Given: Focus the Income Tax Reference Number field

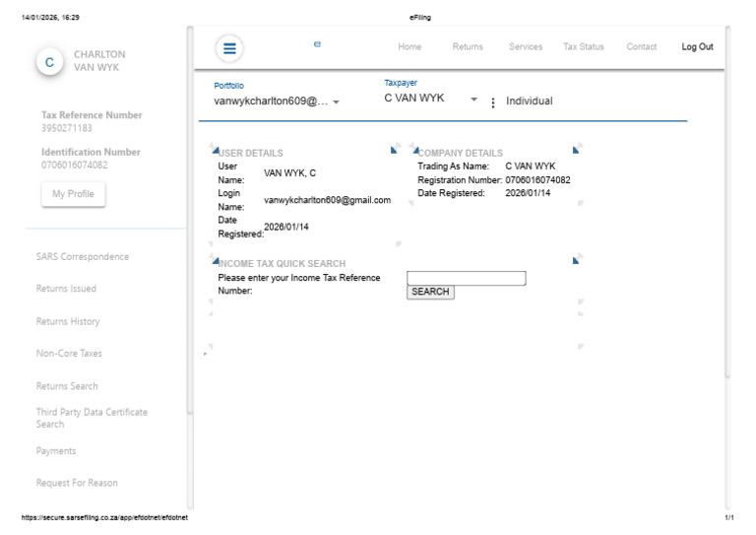Looking at the screenshot, I should click(467, 278).
